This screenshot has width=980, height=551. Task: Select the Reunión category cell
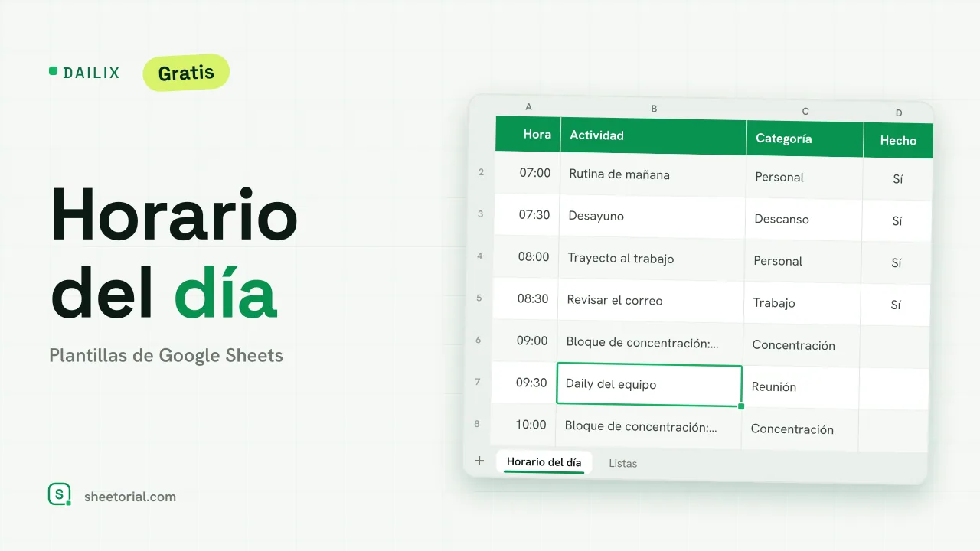pos(800,387)
